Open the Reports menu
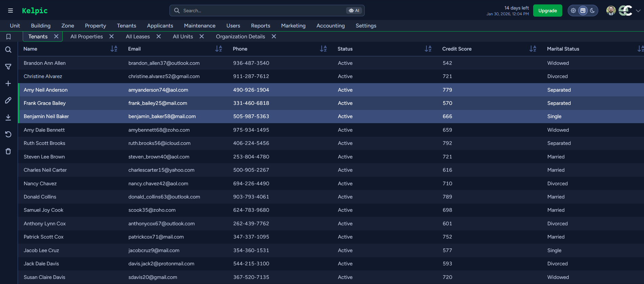The image size is (644, 284). [x=261, y=26]
